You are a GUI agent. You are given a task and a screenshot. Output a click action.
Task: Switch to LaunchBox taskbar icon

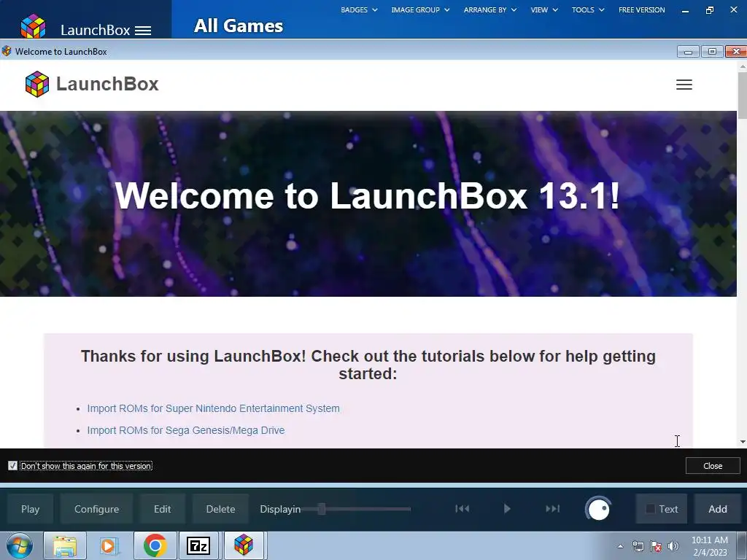click(244, 545)
